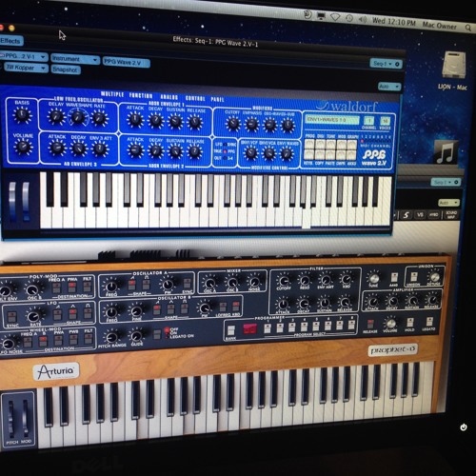
Task: Click the Prophet MOD wheel
Action: pos(26,417)
